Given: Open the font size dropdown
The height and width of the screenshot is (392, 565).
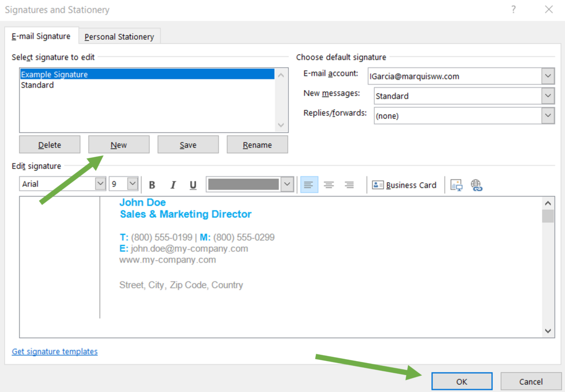Looking at the screenshot, I should point(132,184).
